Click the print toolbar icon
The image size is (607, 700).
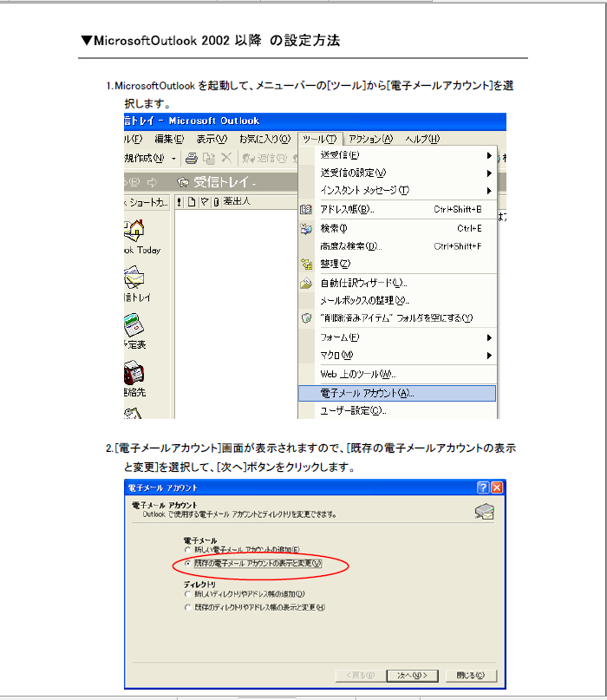(x=192, y=158)
